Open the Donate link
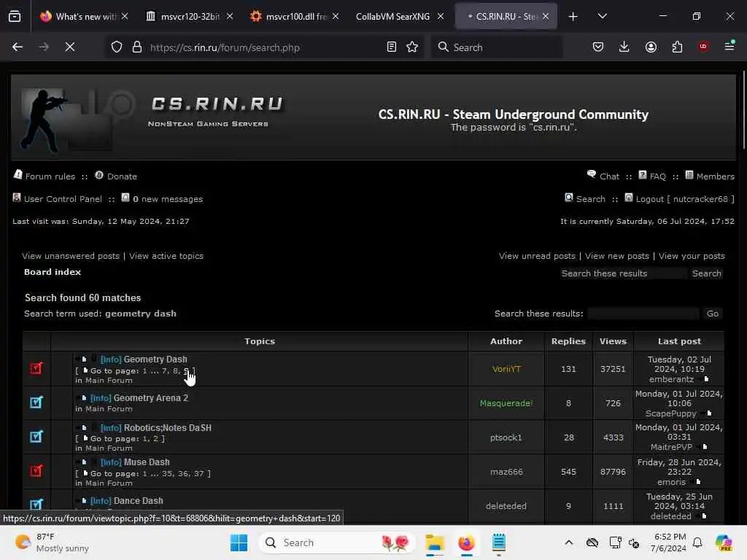Screen dimensions: 747x560 [122, 176]
